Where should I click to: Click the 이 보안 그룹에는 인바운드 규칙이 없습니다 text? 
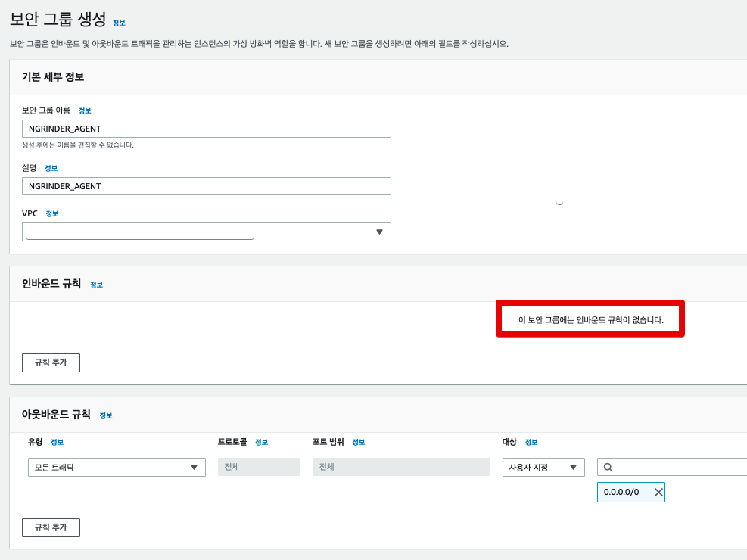591,320
